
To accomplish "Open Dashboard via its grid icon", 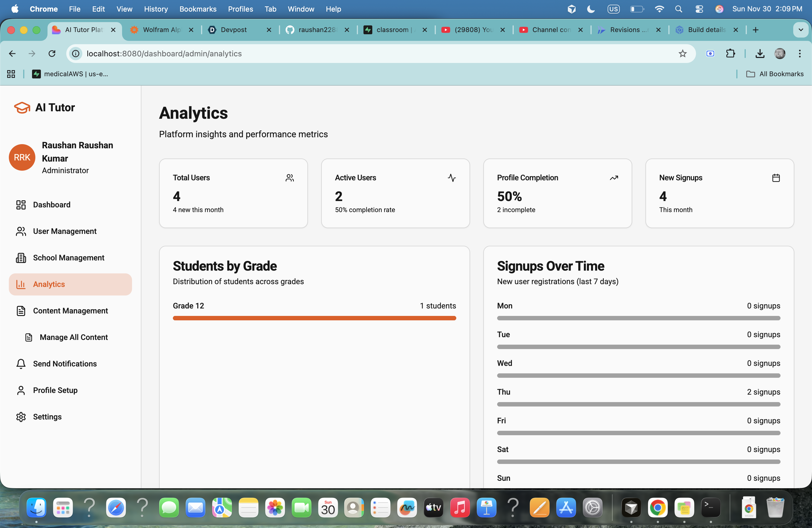I will pyautogui.click(x=21, y=205).
